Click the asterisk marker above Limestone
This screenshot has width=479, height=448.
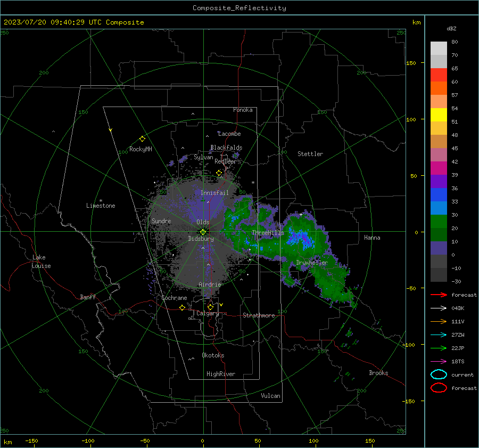coord(101,201)
